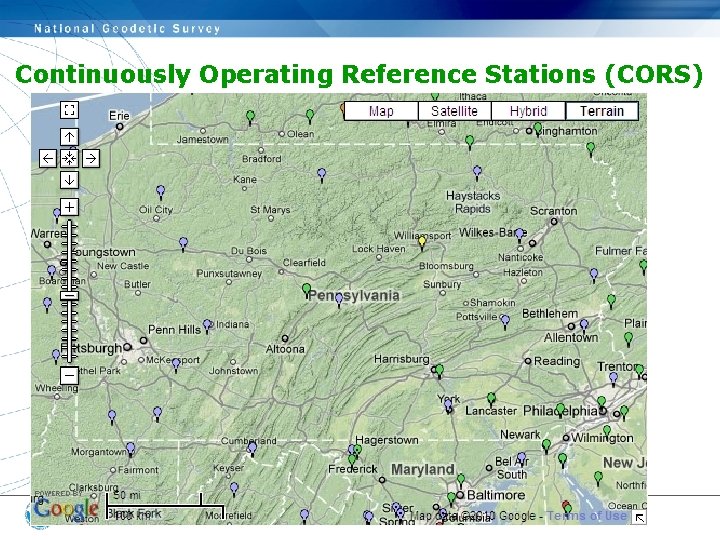Pan the map left with arrow
720x540 pixels.
(x=48, y=158)
